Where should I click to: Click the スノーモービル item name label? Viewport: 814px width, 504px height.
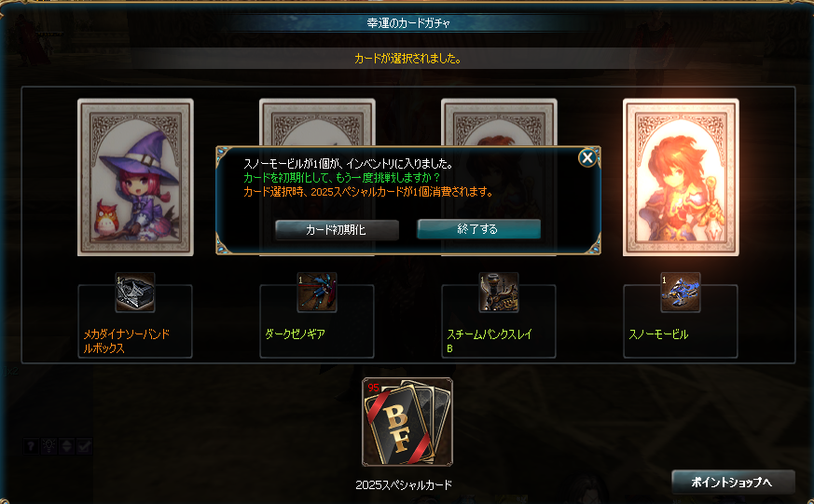(x=658, y=334)
